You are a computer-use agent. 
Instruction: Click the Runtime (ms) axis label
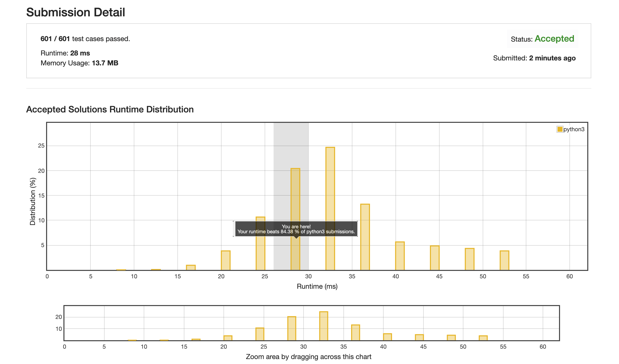pos(317,286)
